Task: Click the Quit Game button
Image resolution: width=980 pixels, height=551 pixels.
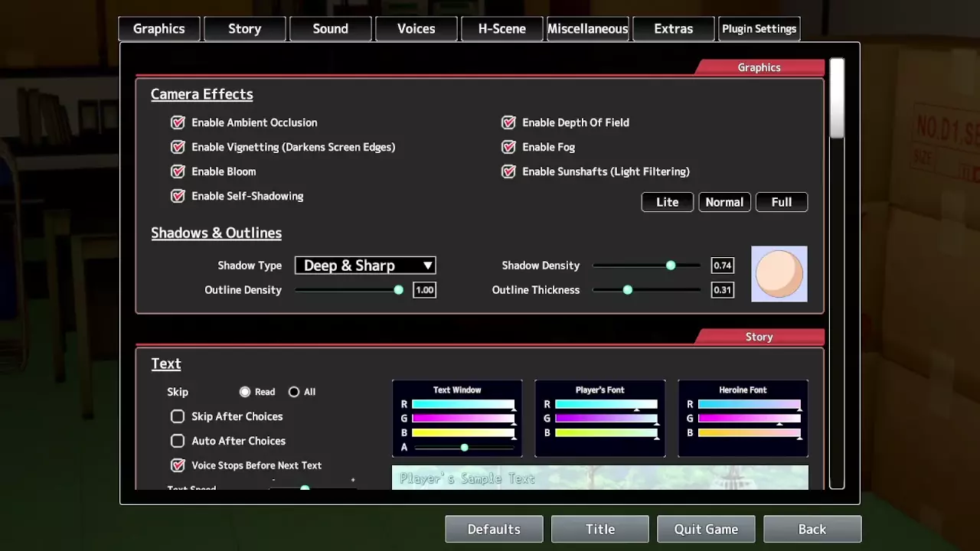Action: tap(706, 529)
